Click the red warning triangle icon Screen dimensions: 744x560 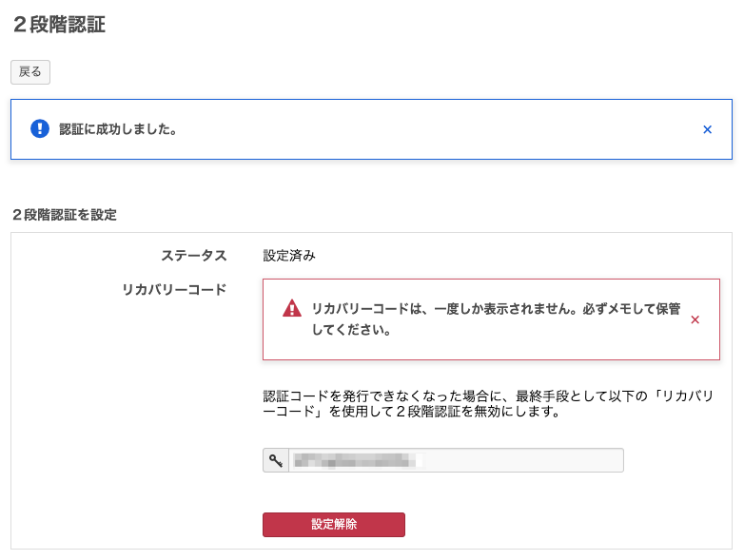292,309
